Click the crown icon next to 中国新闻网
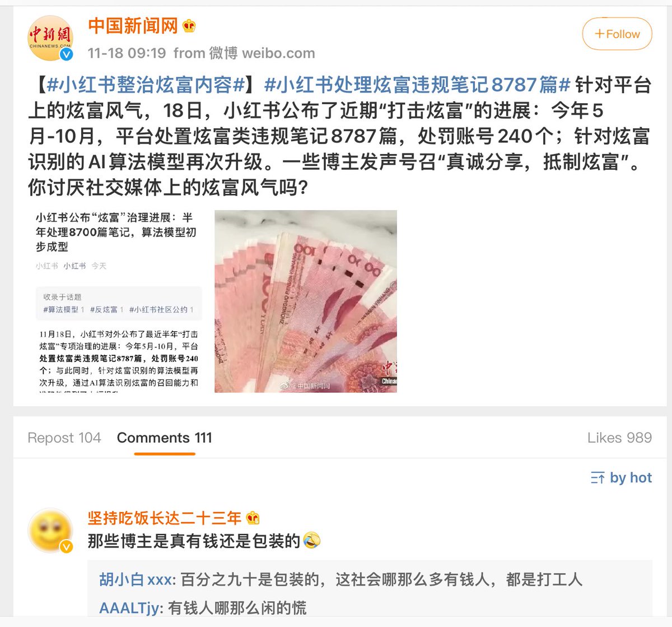Screen dimensions: 672x627 tap(189, 26)
